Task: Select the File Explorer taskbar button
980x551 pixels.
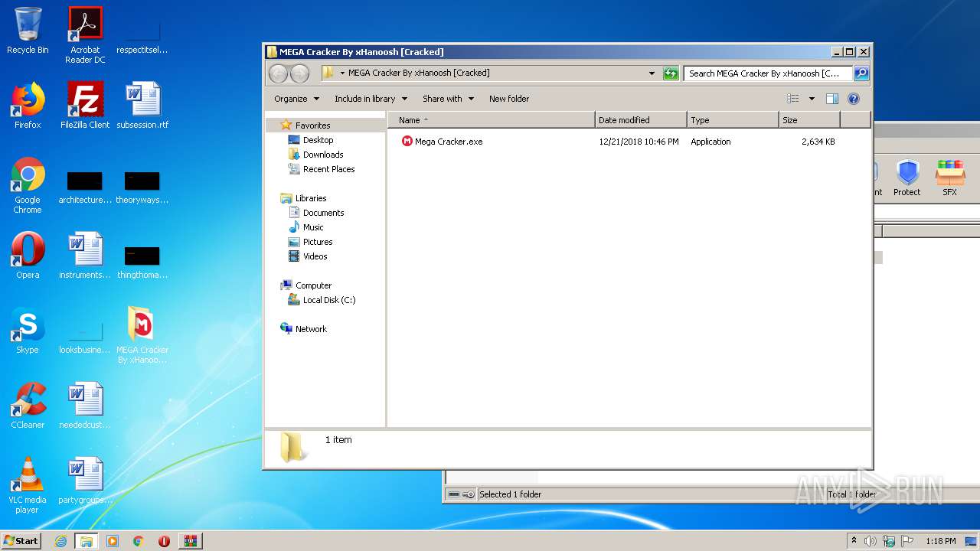Action: pos(87,541)
